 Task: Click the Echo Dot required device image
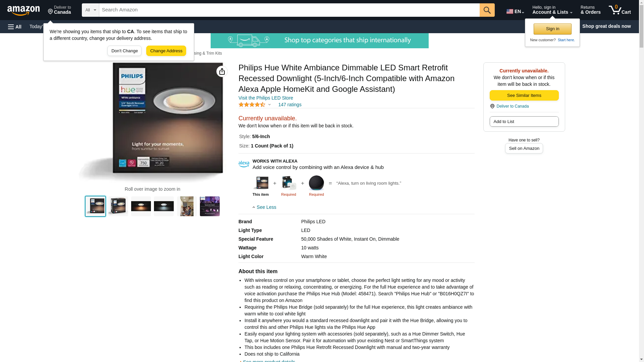tap(316, 183)
